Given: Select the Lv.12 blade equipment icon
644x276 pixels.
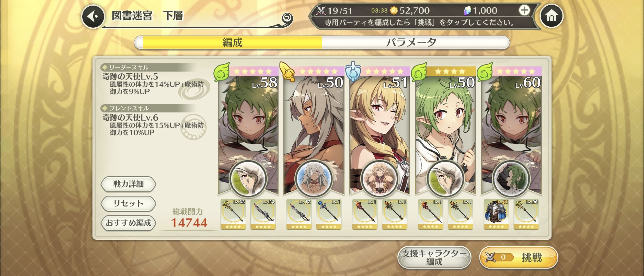Looking at the screenshot, I should [x=299, y=214].
